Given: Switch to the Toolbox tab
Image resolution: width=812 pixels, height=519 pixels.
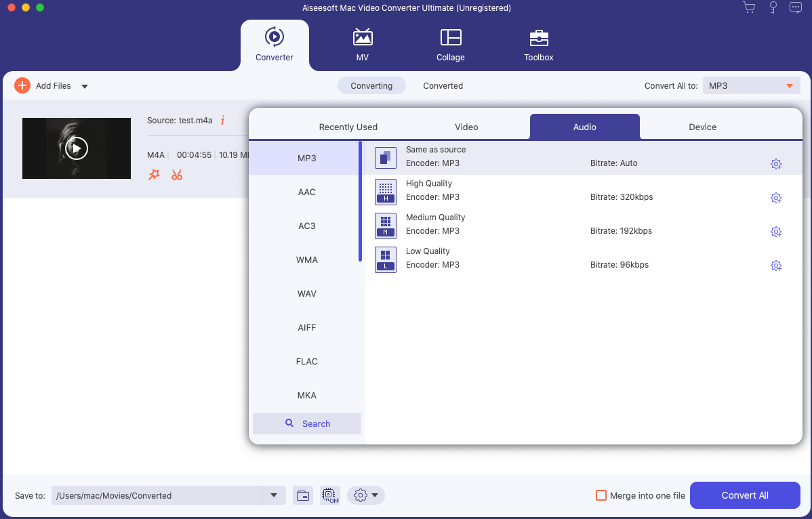Looking at the screenshot, I should 539,45.
